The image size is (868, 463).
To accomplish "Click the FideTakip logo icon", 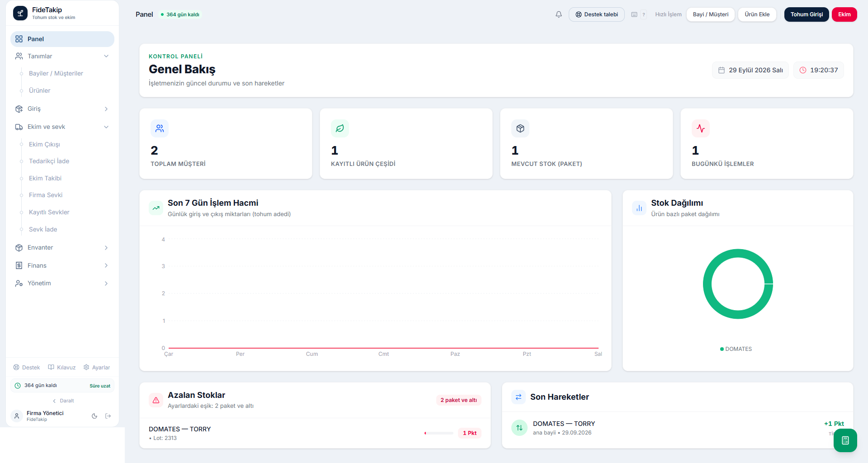I will tap(20, 13).
